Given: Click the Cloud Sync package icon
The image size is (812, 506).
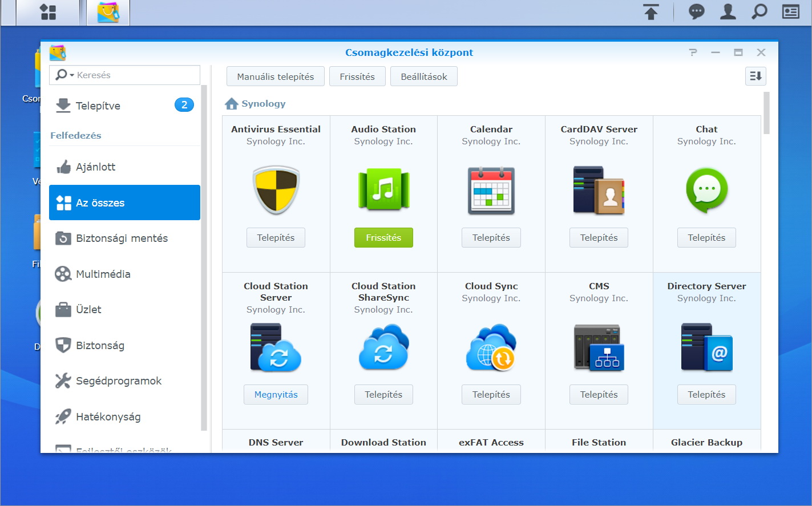Looking at the screenshot, I should coord(491,347).
